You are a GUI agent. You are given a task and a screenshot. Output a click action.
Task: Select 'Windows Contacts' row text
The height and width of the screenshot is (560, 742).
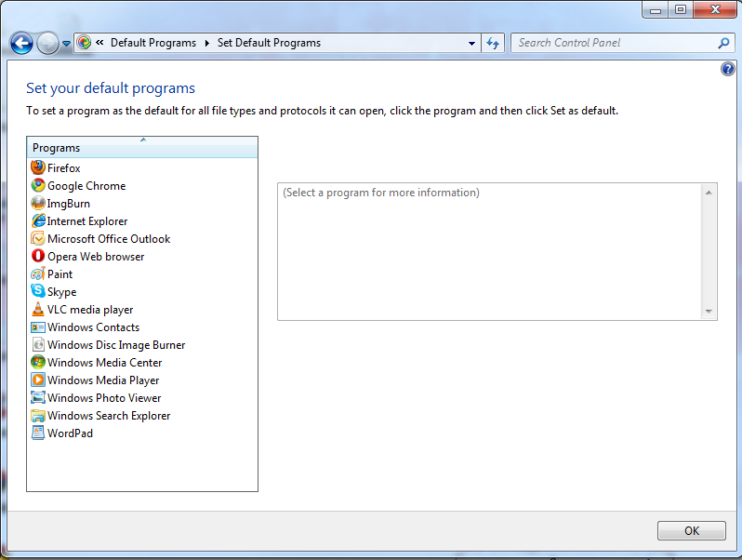[x=93, y=327]
